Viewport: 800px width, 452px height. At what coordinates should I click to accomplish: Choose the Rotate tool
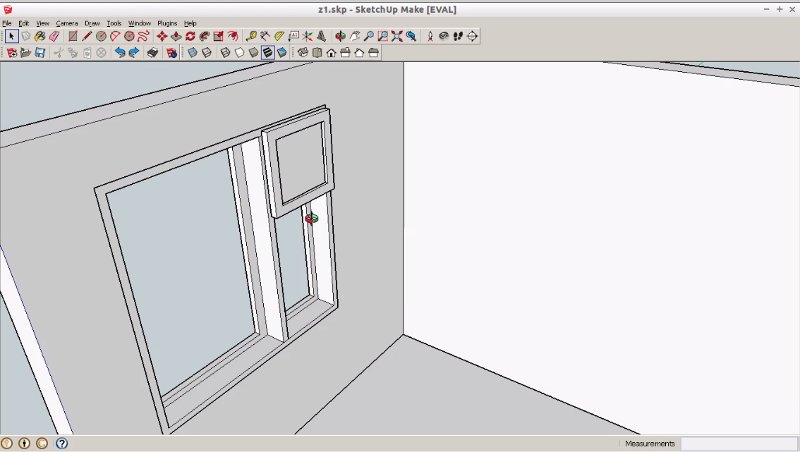click(x=190, y=36)
